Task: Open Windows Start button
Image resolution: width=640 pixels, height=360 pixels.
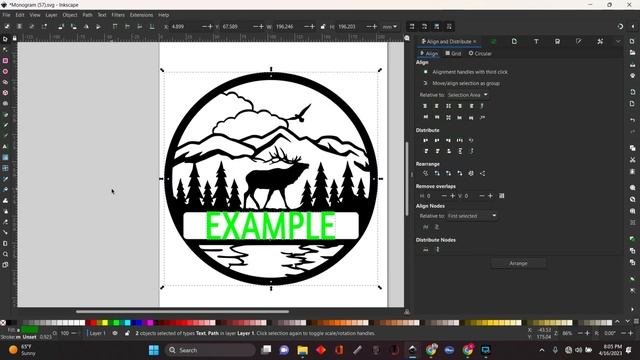Action: tap(154, 350)
